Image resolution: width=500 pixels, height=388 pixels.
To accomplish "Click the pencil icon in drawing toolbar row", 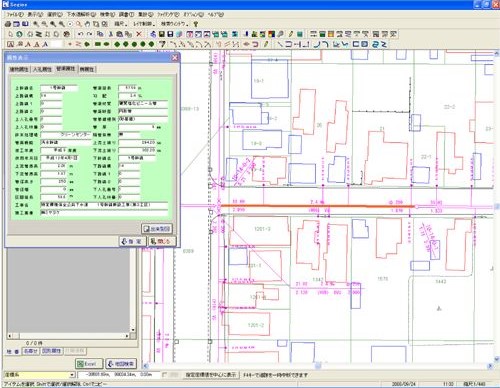I will (x=266, y=44).
